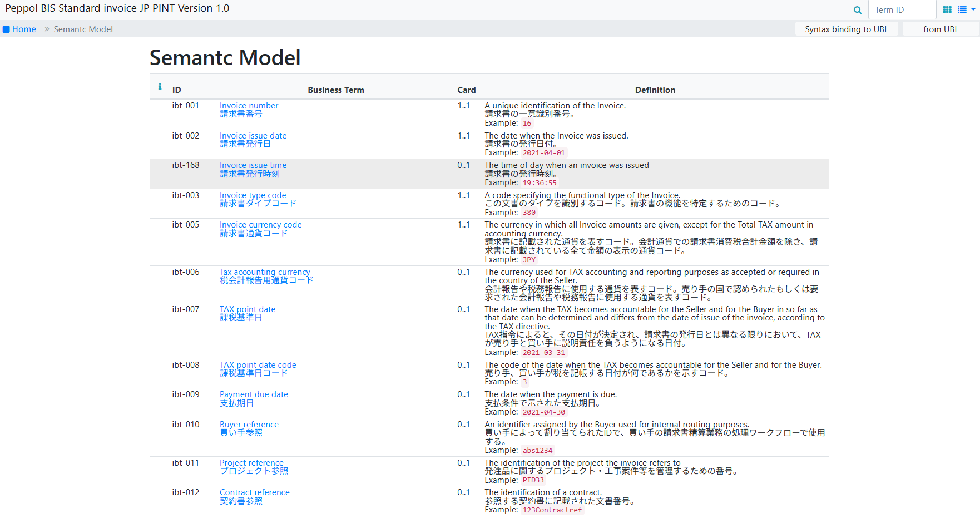Click the search magnifier icon
This screenshot has height=518, width=980.
coord(857,10)
